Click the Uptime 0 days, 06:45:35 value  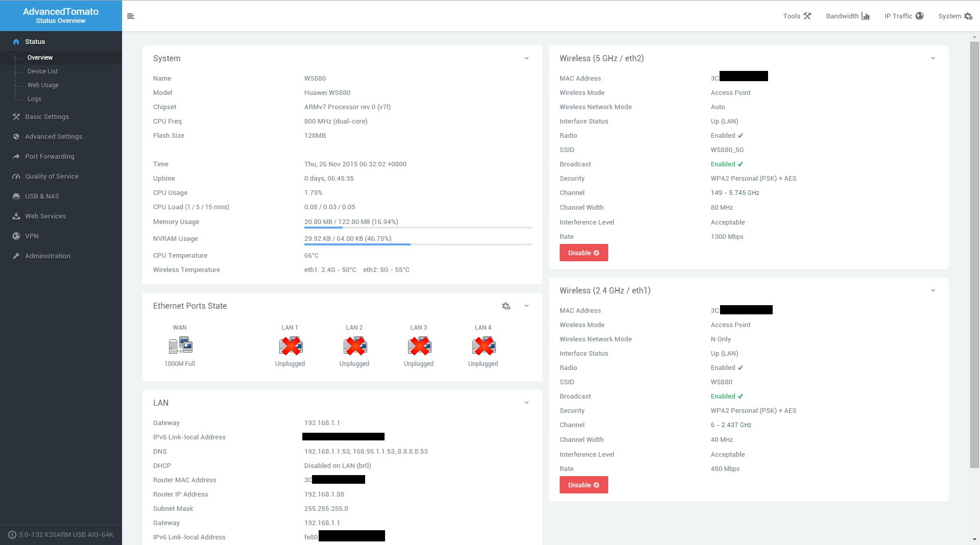click(x=329, y=179)
